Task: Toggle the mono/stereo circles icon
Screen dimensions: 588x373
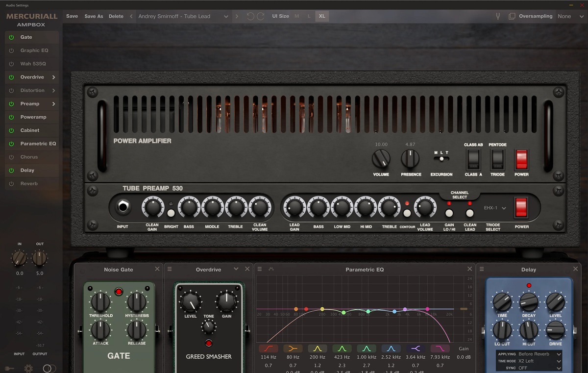Action: [49, 368]
